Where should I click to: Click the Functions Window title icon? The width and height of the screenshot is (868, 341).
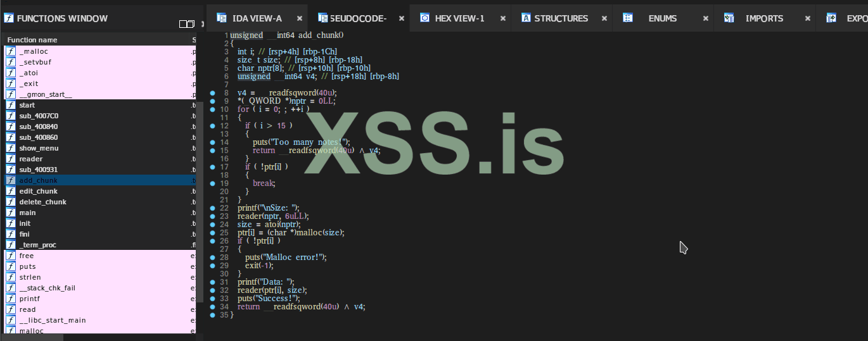8,18
